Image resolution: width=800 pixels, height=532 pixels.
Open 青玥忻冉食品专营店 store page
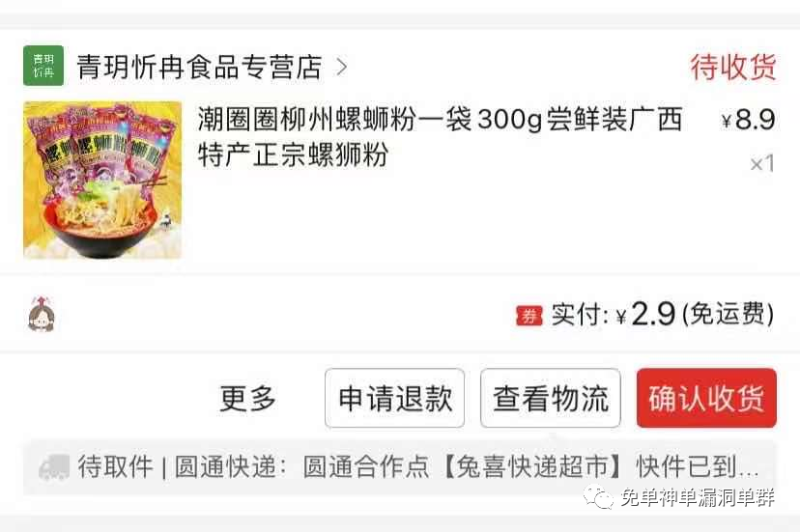tap(199, 67)
